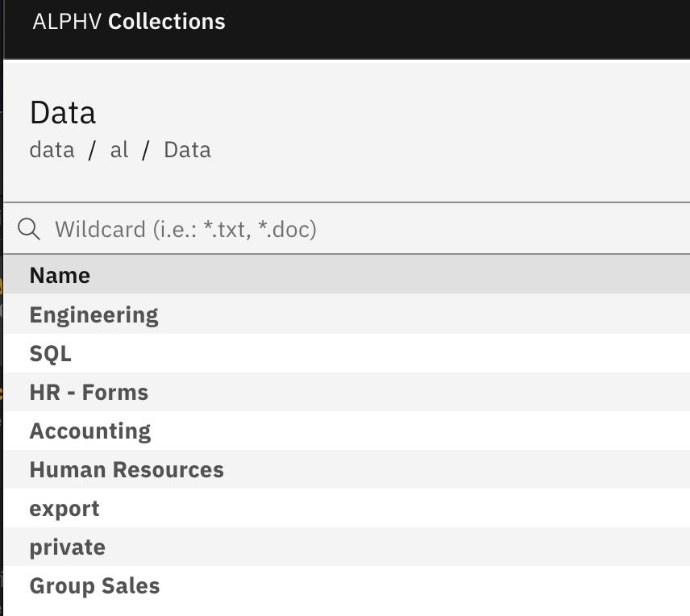The image size is (690, 616).
Task: Go to the 'data' breadcrumb root
Action: (52, 150)
